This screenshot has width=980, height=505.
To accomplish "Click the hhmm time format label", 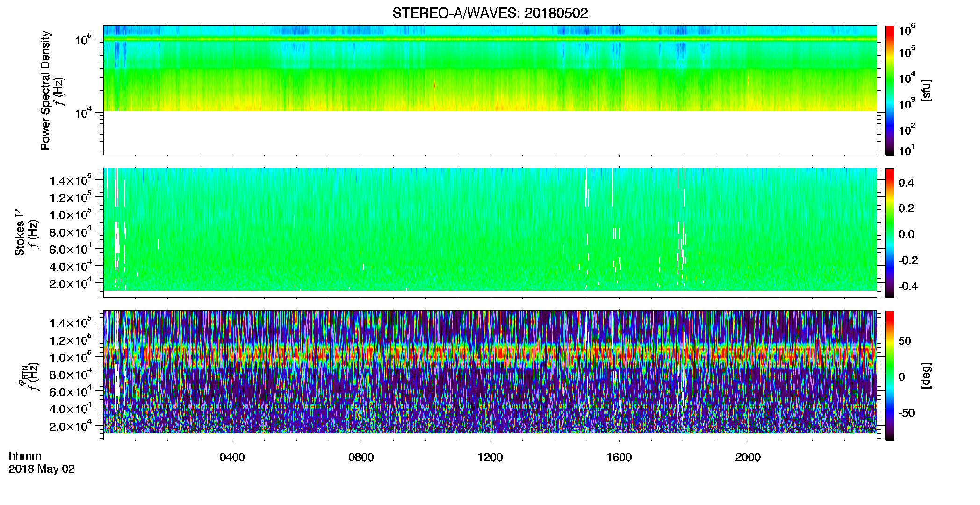I will coord(25,456).
